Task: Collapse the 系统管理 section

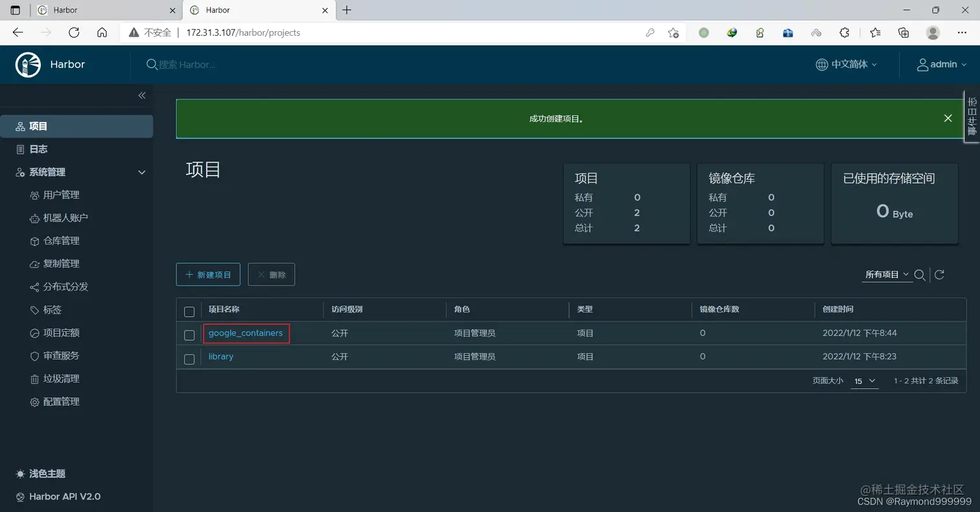Action: (x=142, y=172)
